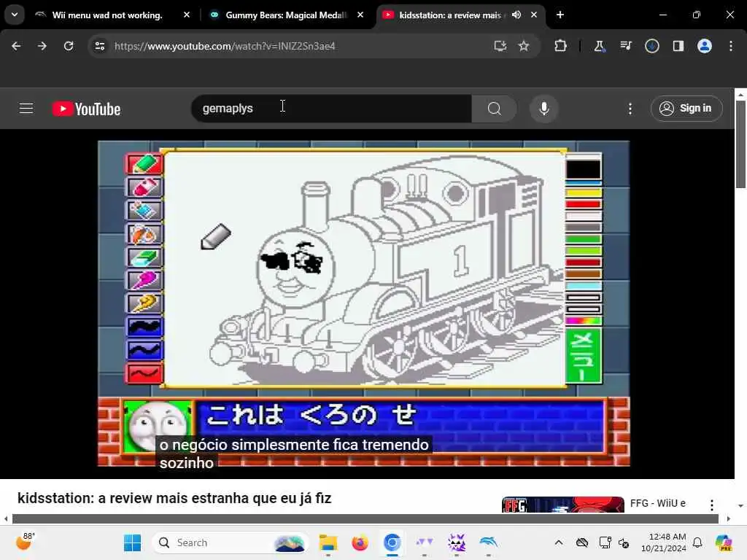
Task: Choose the gray color swatch
Action: [x=584, y=227]
